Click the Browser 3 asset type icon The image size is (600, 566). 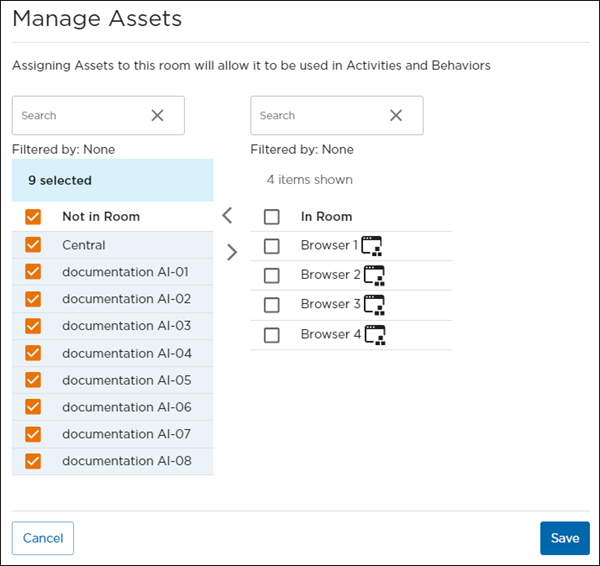pos(373,304)
